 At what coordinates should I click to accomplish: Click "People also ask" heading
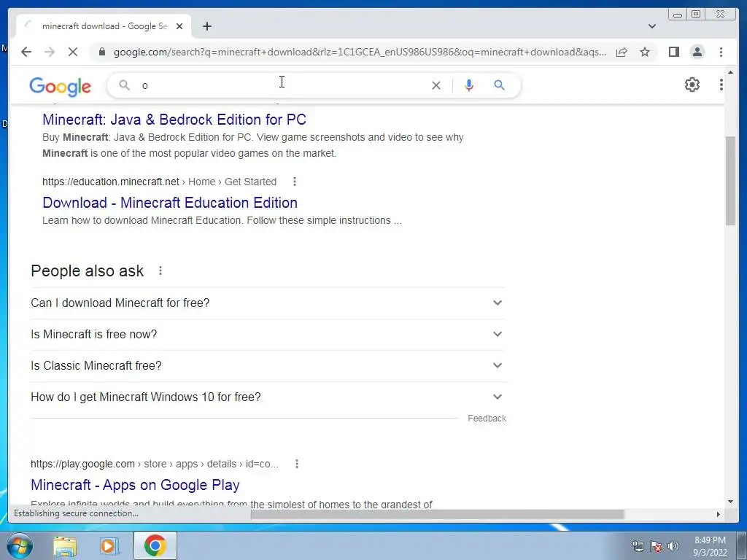pos(88,271)
